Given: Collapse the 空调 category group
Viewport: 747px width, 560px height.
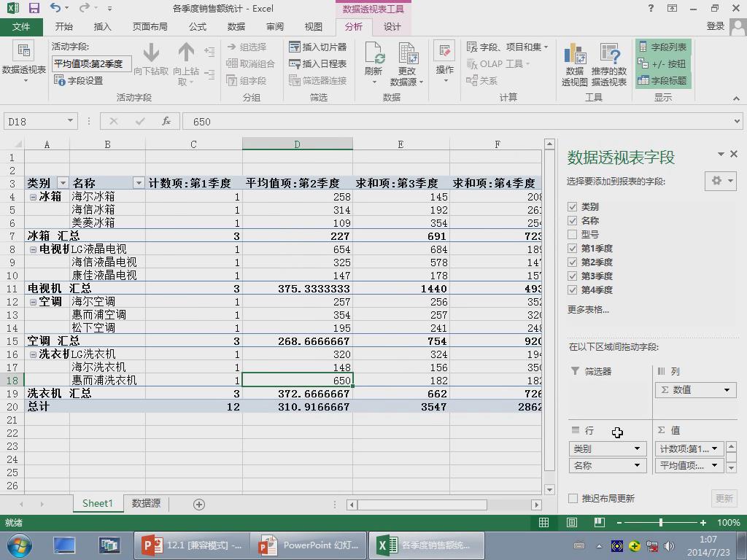Looking at the screenshot, I should pos(33,302).
